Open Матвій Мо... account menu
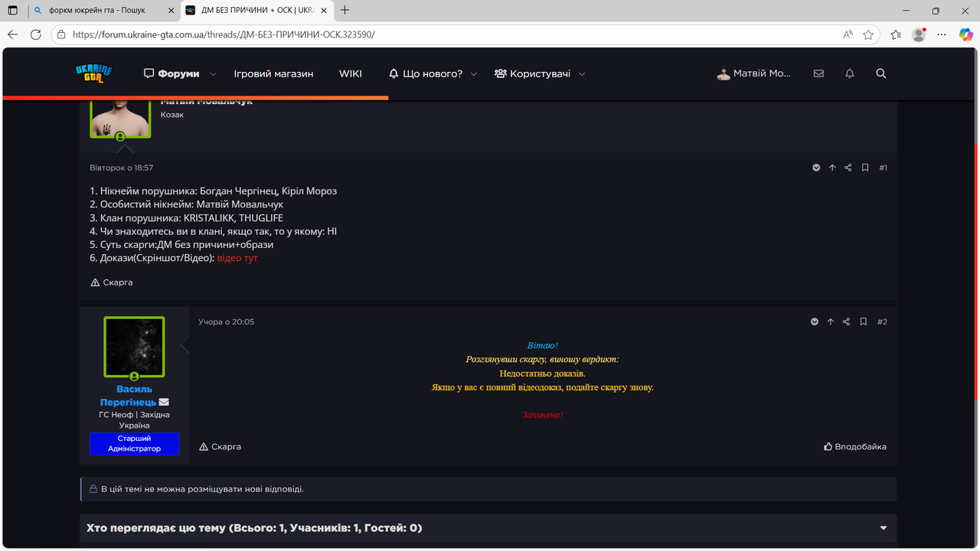This screenshot has width=980, height=551. pos(754,74)
